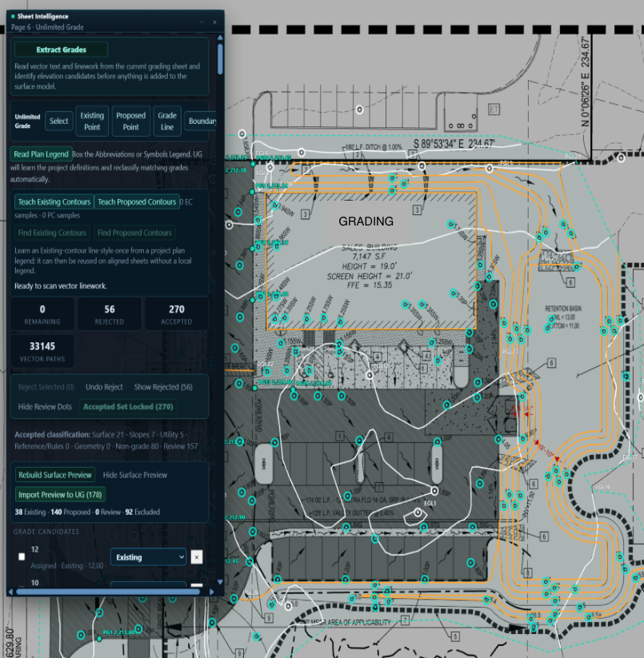Click Rebuild Surface Preview
The width and height of the screenshot is (644, 658).
[x=55, y=475]
